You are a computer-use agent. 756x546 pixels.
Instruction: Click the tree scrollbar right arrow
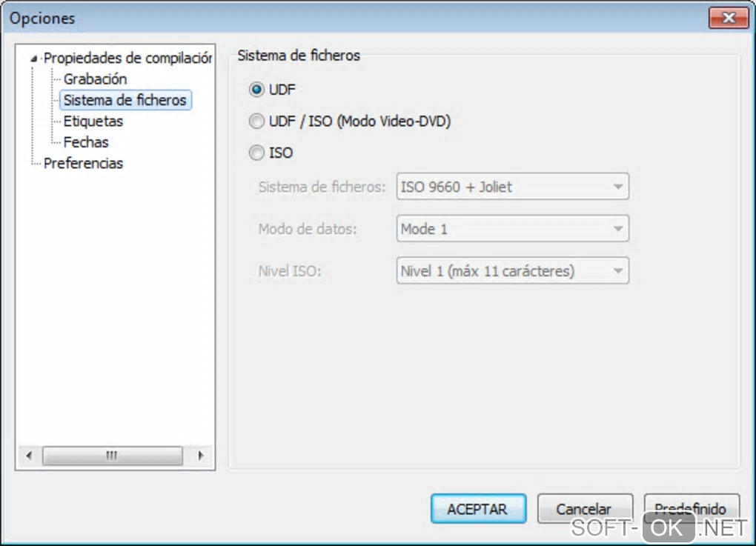pos(200,456)
